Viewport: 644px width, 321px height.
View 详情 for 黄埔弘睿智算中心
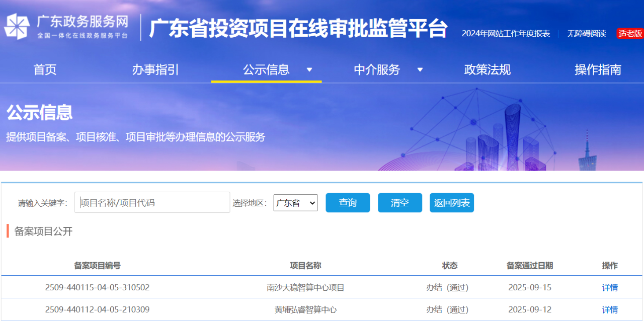tap(610, 309)
